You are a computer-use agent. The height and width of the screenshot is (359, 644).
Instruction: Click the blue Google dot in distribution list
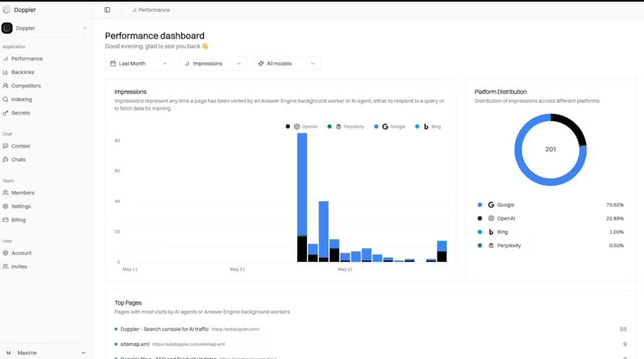pyautogui.click(x=480, y=205)
